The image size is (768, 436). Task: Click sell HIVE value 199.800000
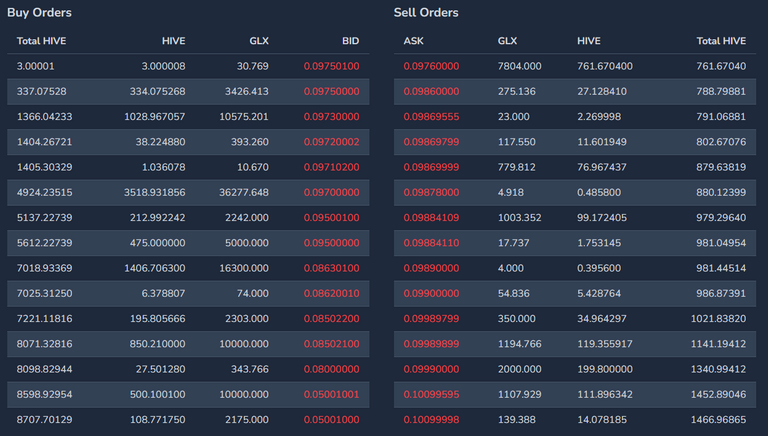click(605, 369)
